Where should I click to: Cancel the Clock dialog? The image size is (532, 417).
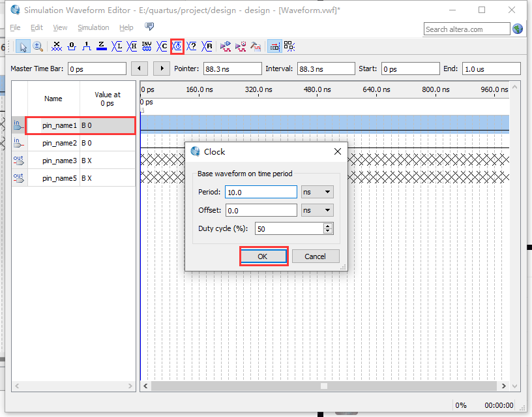(x=315, y=256)
